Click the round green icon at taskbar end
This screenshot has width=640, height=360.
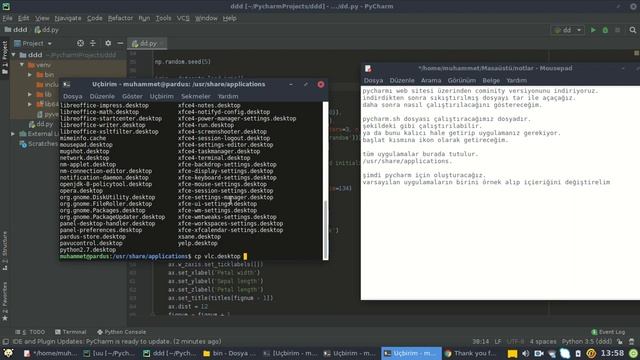633,353
